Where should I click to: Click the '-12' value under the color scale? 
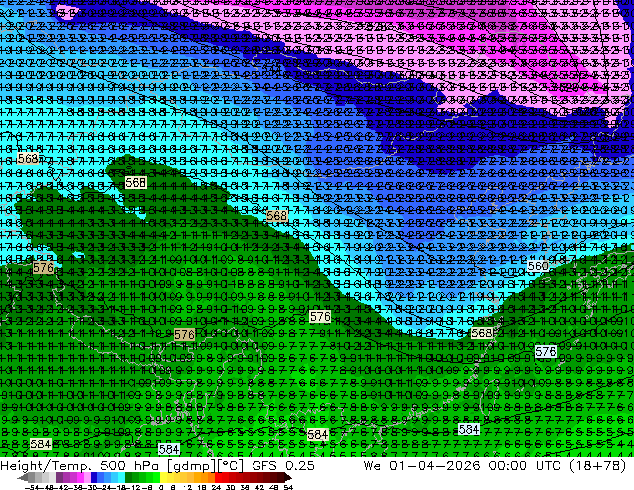133,487
